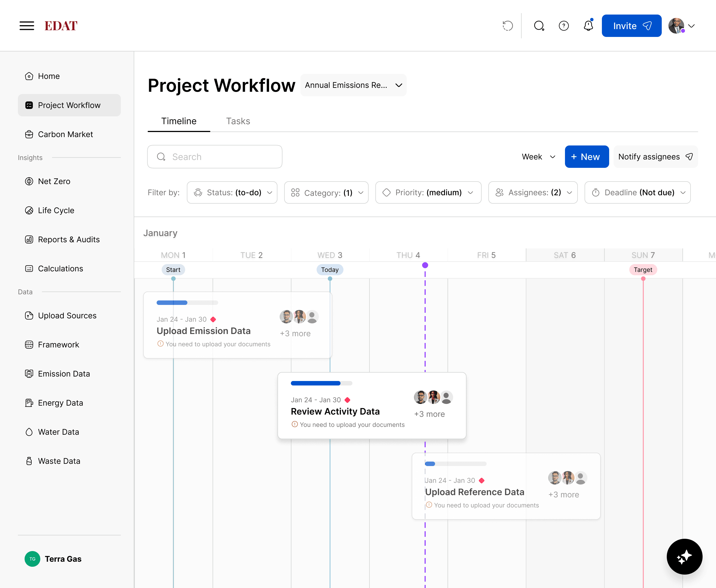Go to Upload Sources in sidebar
Image resolution: width=716 pixels, height=588 pixels.
pos(67,315)
